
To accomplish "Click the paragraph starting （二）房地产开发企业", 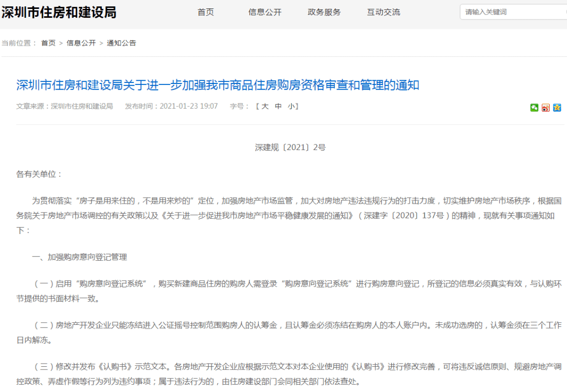I will (x=289, y=333).
